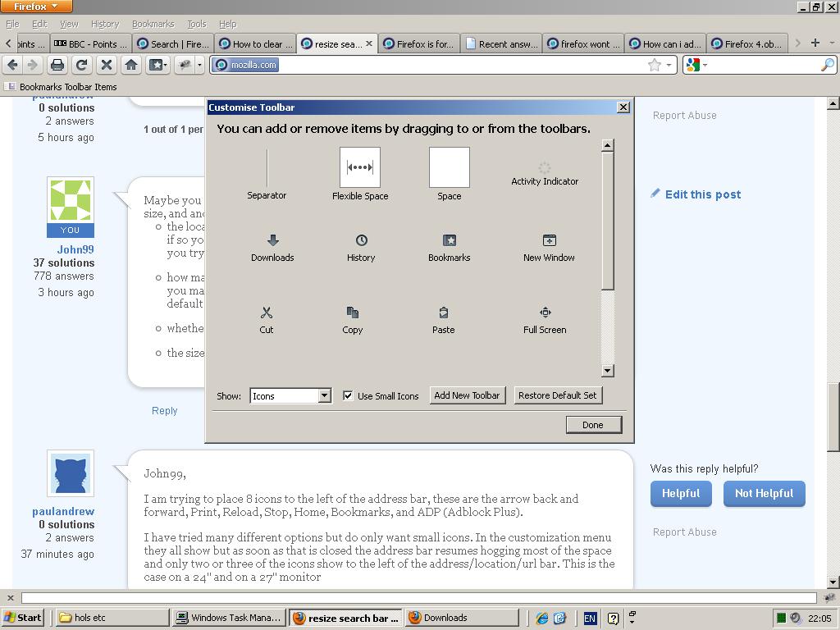Click the Forward arrow in navigation toolbar
Screen dimensions: 840x630
point(32,66)
